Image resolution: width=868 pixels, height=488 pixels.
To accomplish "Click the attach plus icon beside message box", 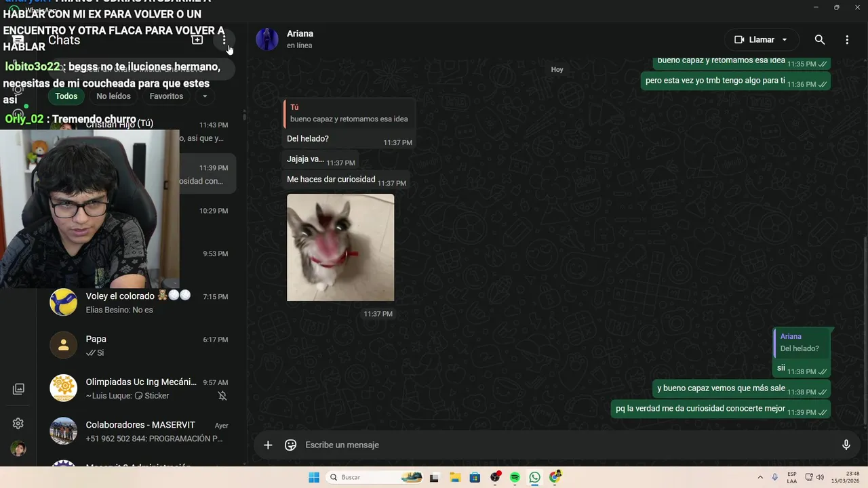I will (x=268, y=445).
